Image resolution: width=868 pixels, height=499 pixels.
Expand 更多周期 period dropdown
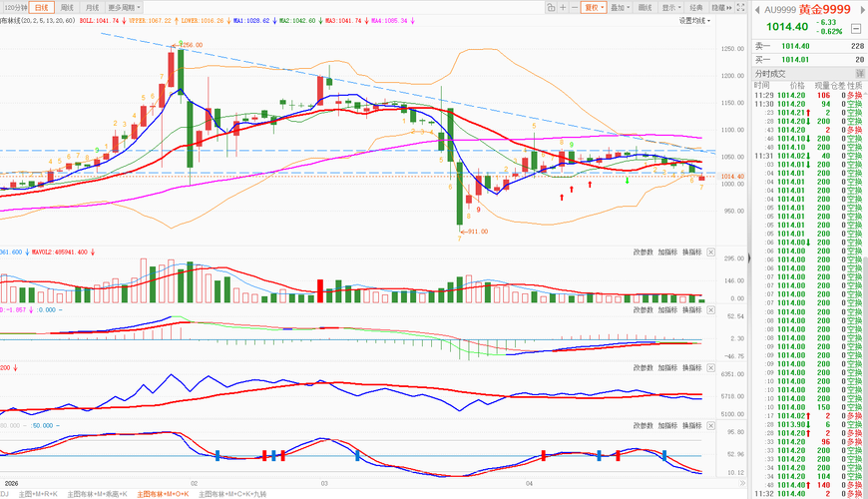[124, 7]
